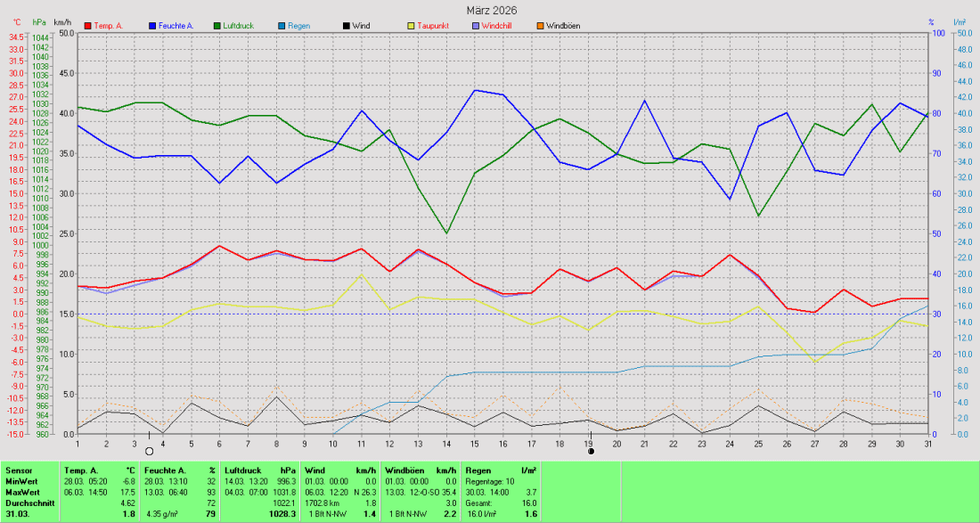This screenshot has width=980, height=523.
Task: Click the new moon symbol below day 19
Action: pyautogui.click(x=591, y=452)
